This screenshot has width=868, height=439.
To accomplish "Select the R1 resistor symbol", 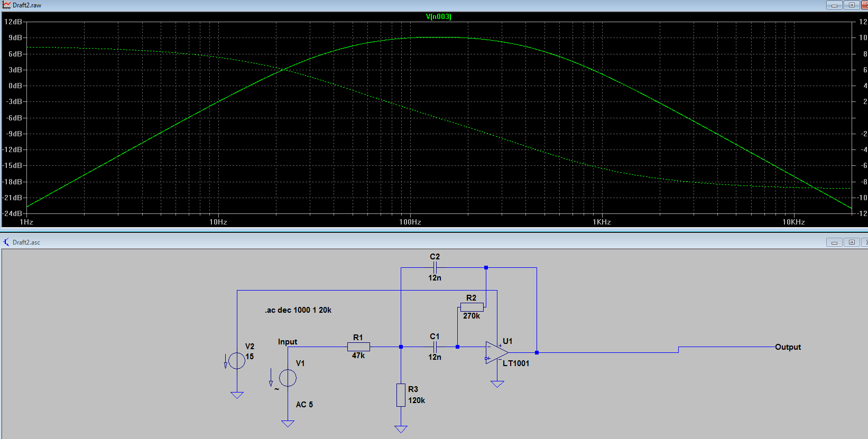I will 358,347.
